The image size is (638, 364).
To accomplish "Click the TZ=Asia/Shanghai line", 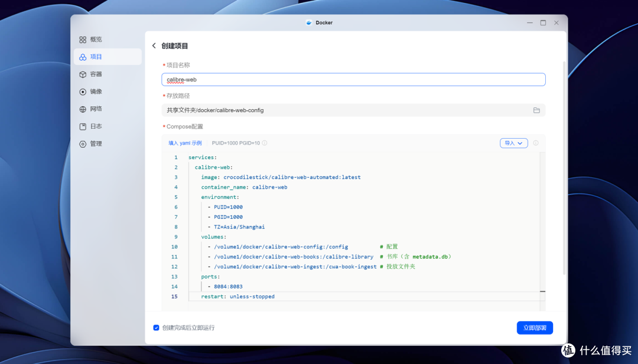I will (236, 227).
